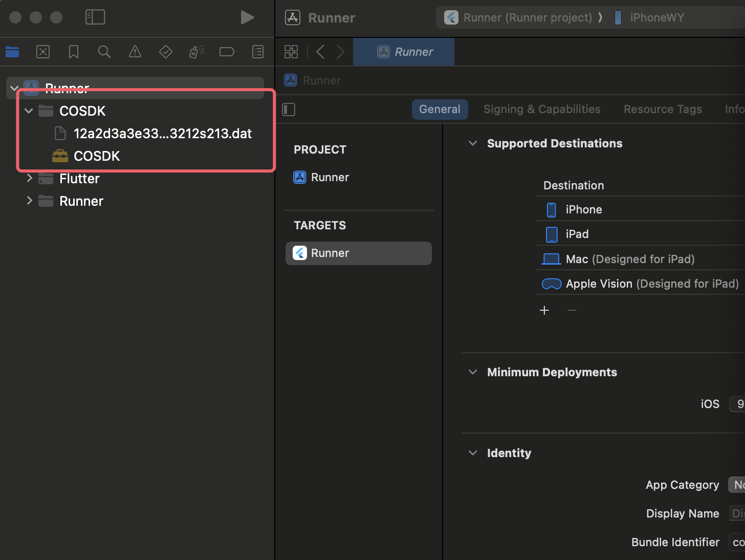Go back in editor history
Screen dimensions: 745x560
click(320, 52)
